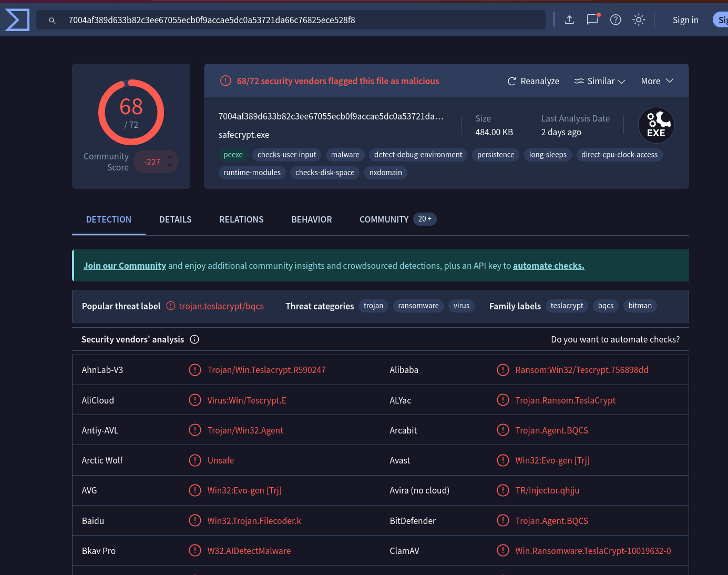728x575 pixels.
Task: Click the Sign in button
Action: [x=685, y=20]
